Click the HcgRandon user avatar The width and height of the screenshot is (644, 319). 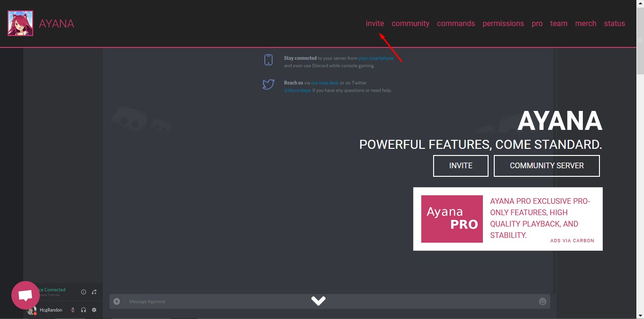coord(32,311)
